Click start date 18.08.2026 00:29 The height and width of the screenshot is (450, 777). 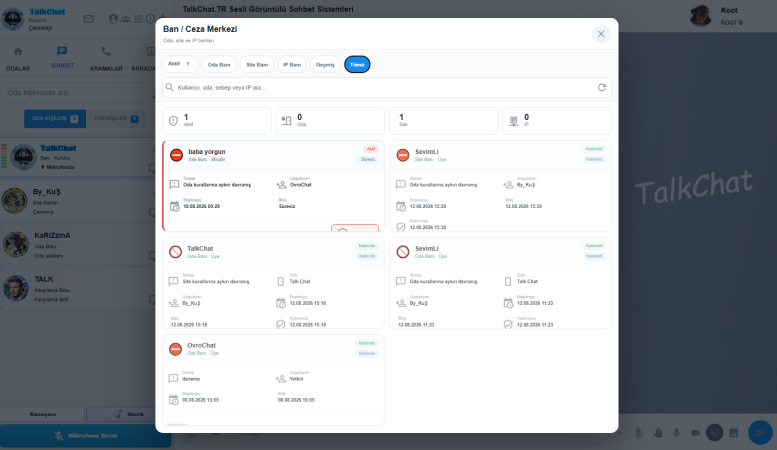click(201, 206)
